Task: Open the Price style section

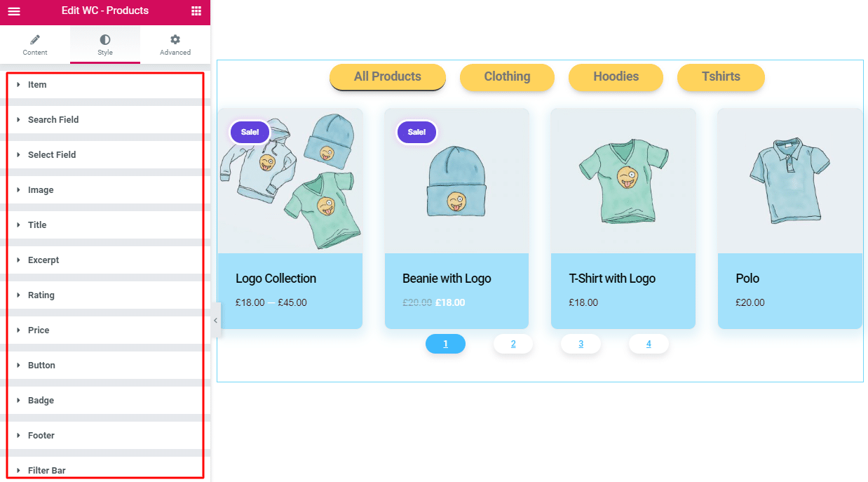Action: [39, 330]
